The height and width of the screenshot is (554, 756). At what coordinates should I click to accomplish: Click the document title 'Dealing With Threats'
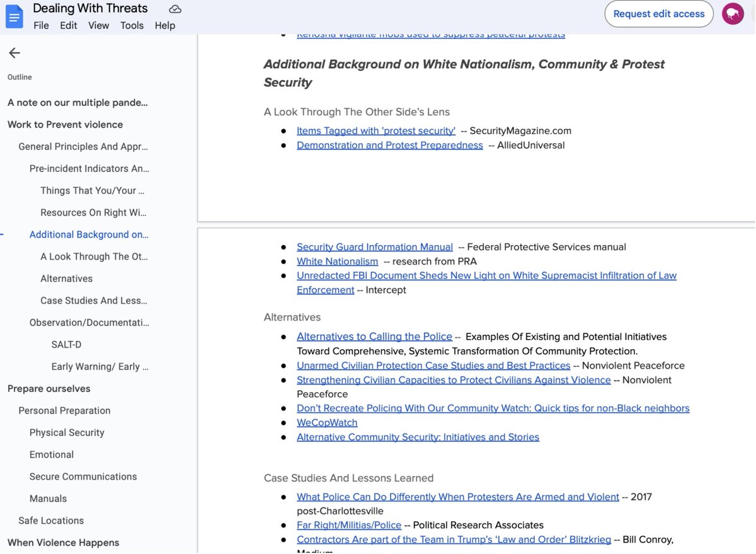coord(90,8)
